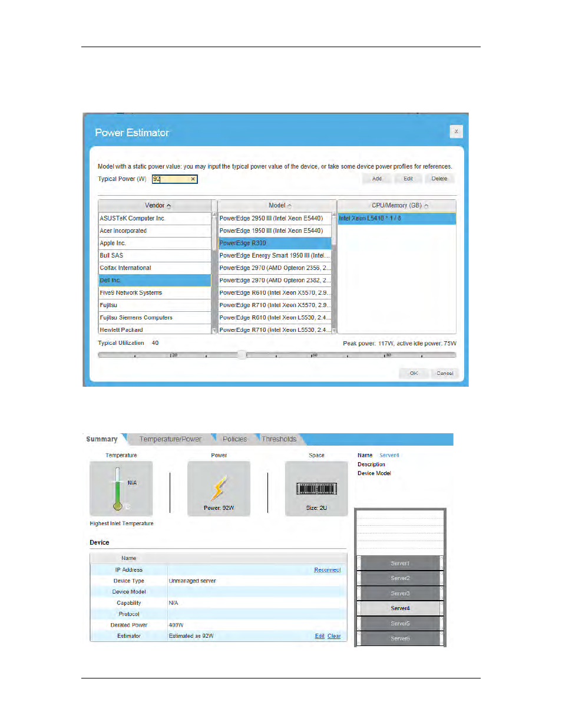Click the lightning bolt power icon
Viewport: 562px width, 728px height.
coord(219,489)
